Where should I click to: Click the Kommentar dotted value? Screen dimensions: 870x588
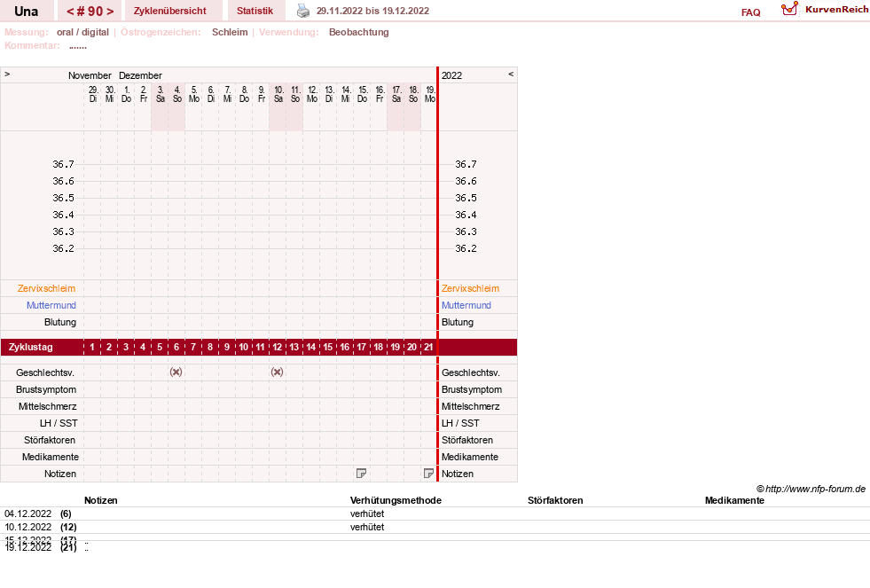[x=78, y=46]
